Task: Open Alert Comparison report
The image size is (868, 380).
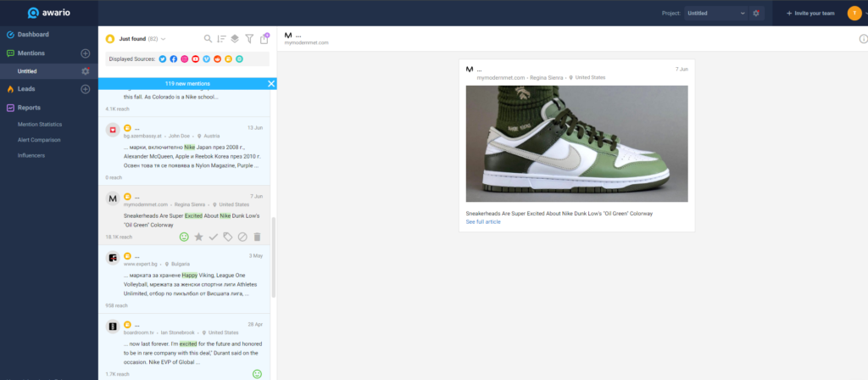Action: coord(39,140)
